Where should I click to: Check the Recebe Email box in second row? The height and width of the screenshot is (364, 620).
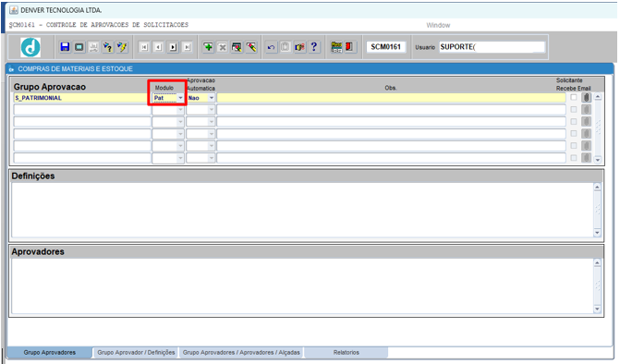point(574,109)
